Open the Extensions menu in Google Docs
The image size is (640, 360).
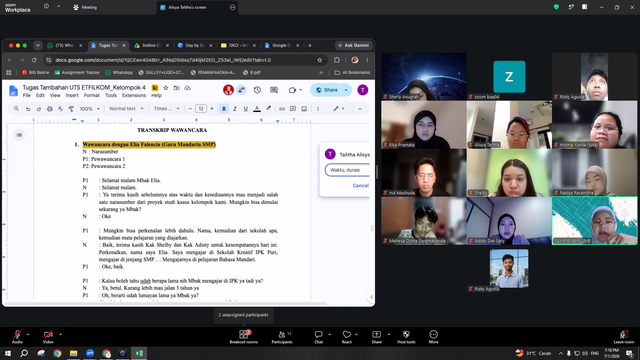(134, 95)
